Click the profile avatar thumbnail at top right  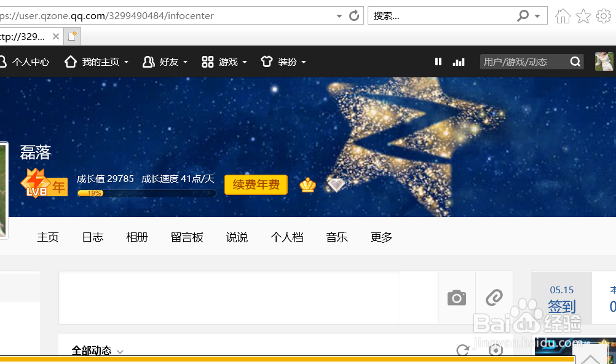coord(604,61)
